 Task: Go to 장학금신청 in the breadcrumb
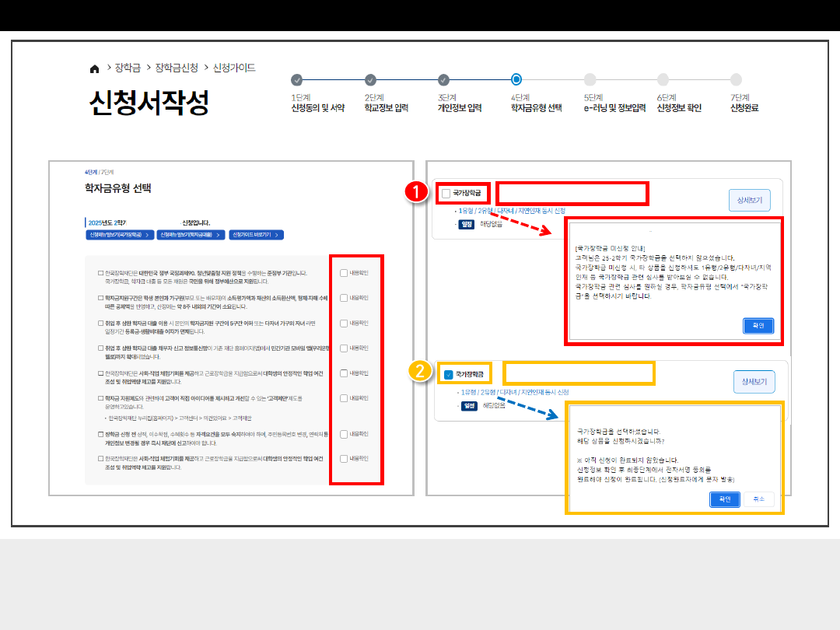[x=177, y=68]
